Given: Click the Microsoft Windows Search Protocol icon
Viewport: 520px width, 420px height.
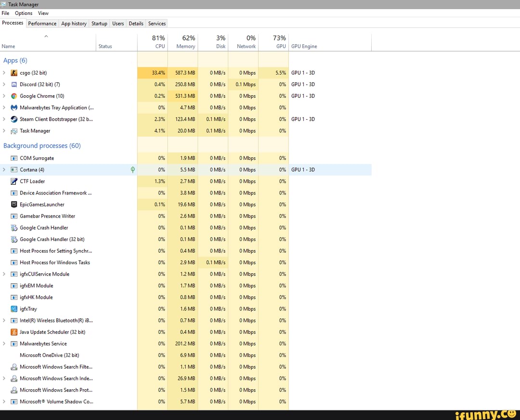Looking at the screenshot, I should point(14,390).
